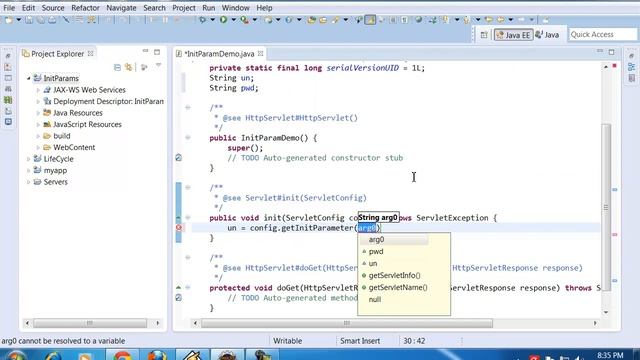Screen dimensions: 640x360
Task: Open Internet Explorer from the taskbar
Action: point(53,355)
